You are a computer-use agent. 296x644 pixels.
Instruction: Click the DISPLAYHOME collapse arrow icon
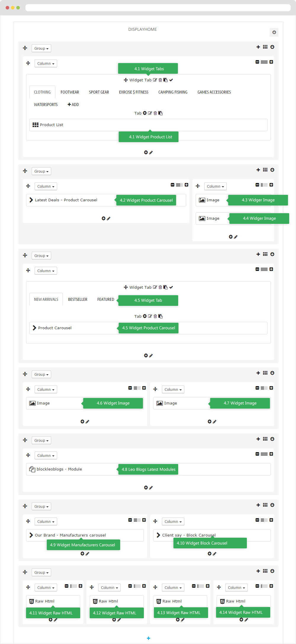[x=274, y=32]
